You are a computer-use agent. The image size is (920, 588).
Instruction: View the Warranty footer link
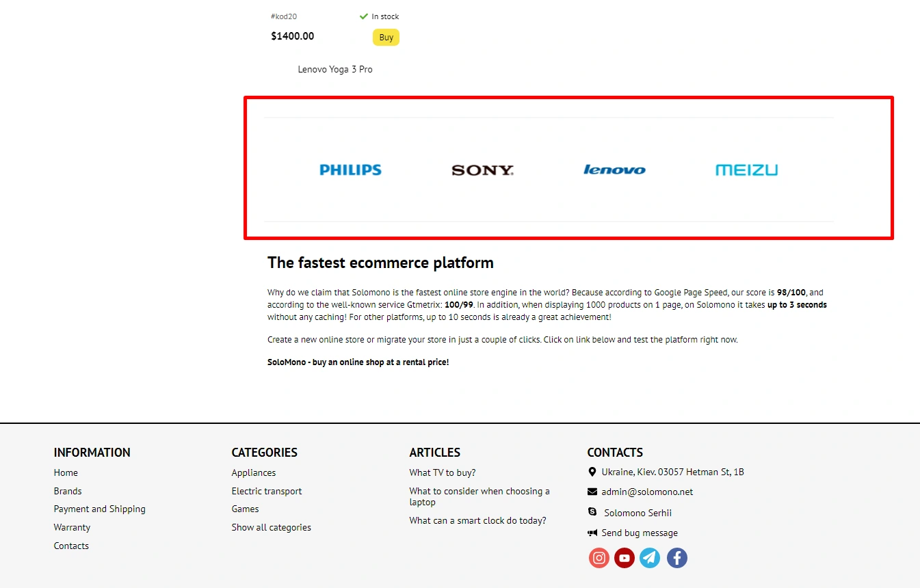point(72,528)
